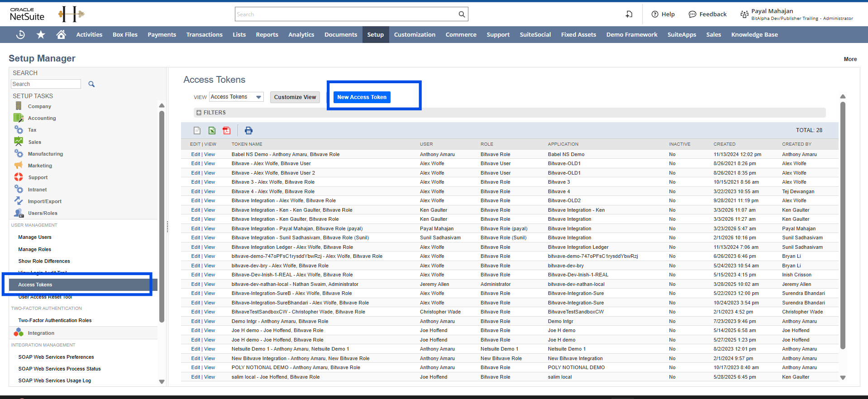This screenshot has height=399, width=868.
Task: Click the Manufacturing gear icon
Action: coord(19,153)
